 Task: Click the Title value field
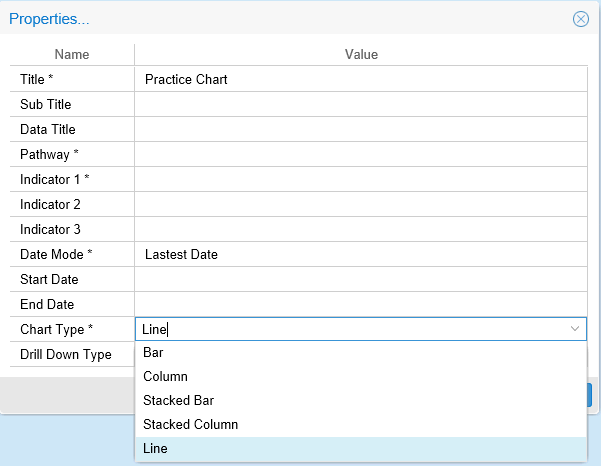(360, 79)
